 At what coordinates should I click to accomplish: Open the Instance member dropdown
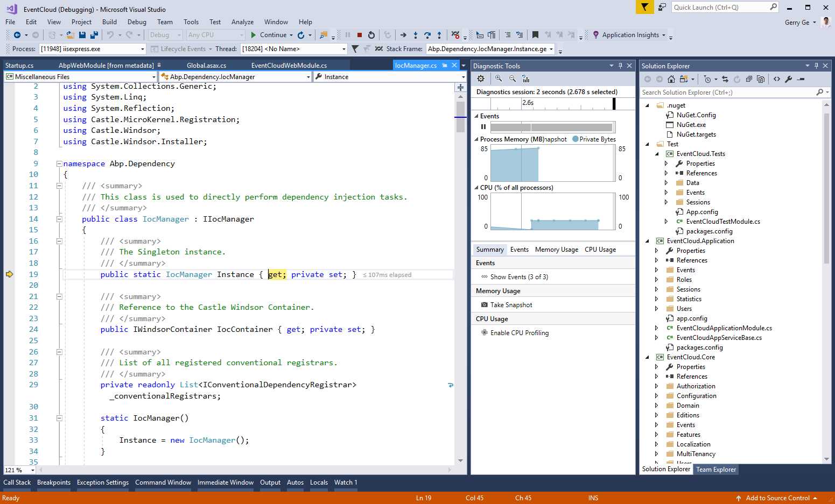click(390, 77)
